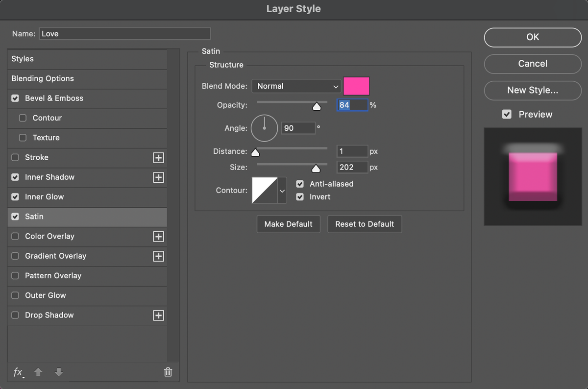The height and width of the screenshot is (389, 588).
Task: Add another Stroke with its plus icon
Action: point(158,158)
